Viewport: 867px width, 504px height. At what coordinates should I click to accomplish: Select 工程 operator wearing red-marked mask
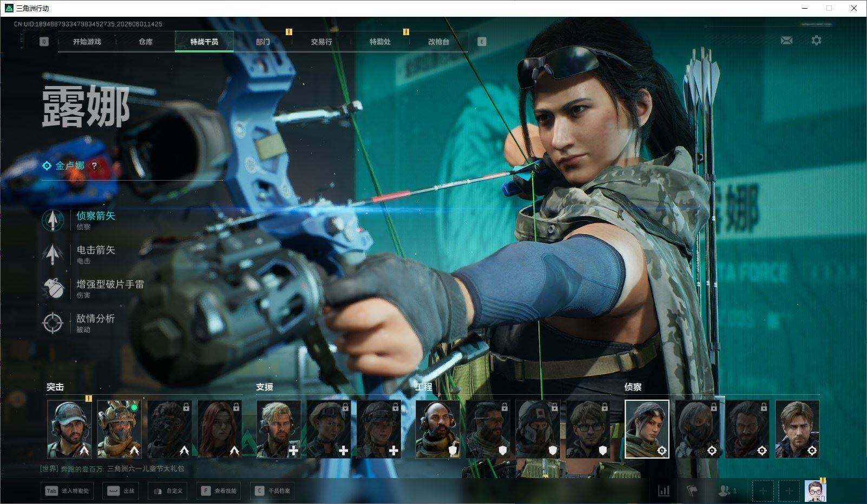pyautogui.click(x=538, y=429)
